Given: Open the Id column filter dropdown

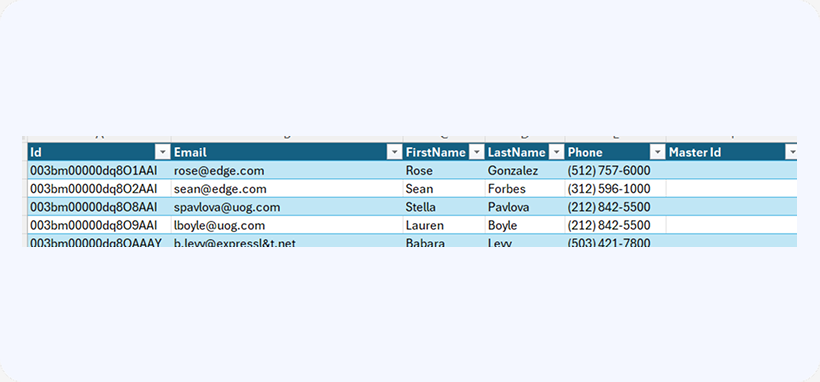Looking at the screenshot, I should coord(164,152).
